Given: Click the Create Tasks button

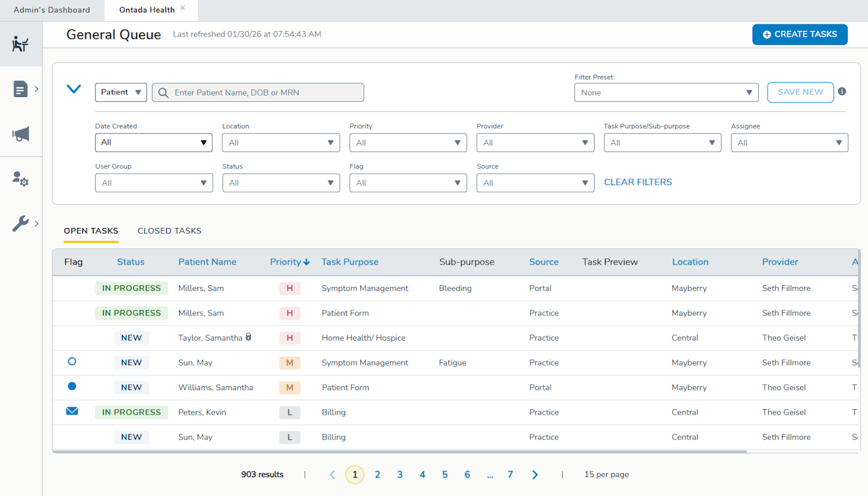Looking at the screenshot, I should pyautogui.click(x=800, y=34).
